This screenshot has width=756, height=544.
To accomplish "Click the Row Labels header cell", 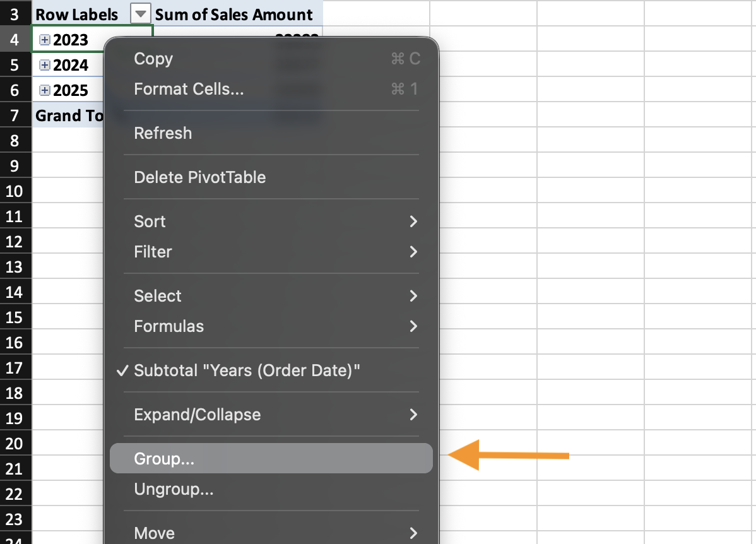I will point(76,14).
